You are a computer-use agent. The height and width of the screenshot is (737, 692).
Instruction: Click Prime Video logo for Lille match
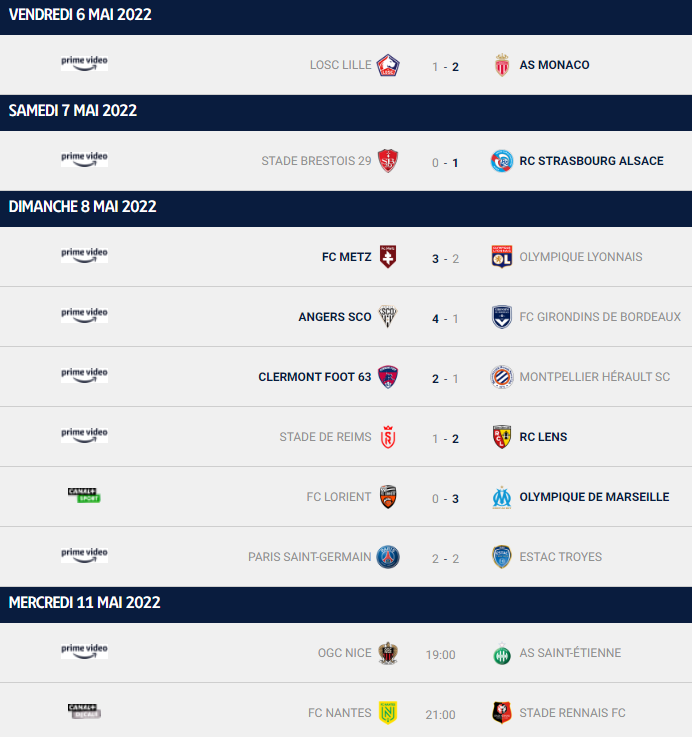pyautogui.click(x=84, y=63)
